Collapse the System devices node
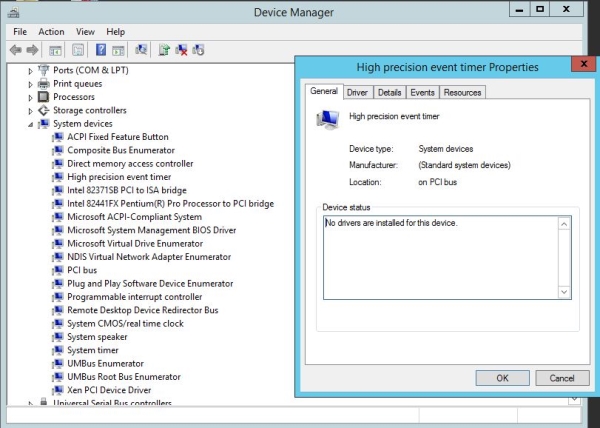Viewport: 600px width, 428px height. [30, 124]
